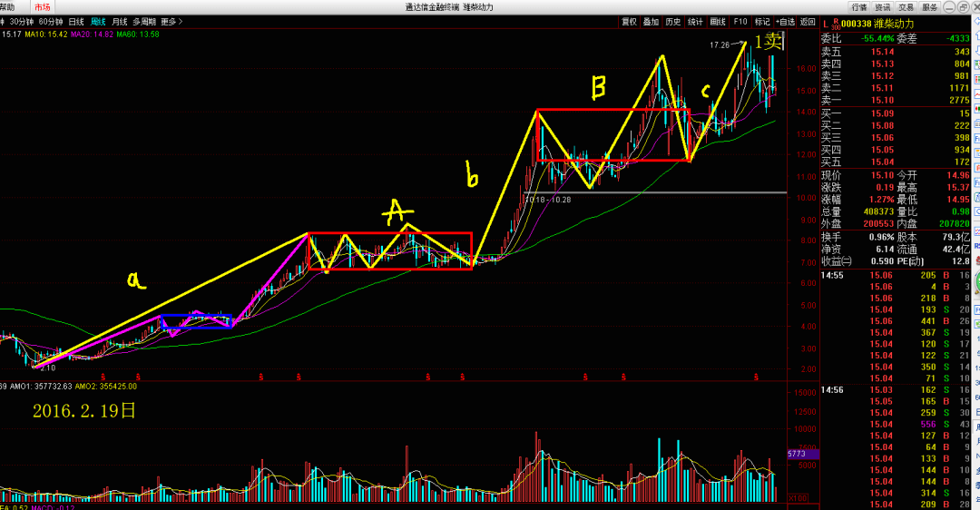Click the 卖五 price 15.14
Viewport: 980px width, 510px height.
click(883, 52)
